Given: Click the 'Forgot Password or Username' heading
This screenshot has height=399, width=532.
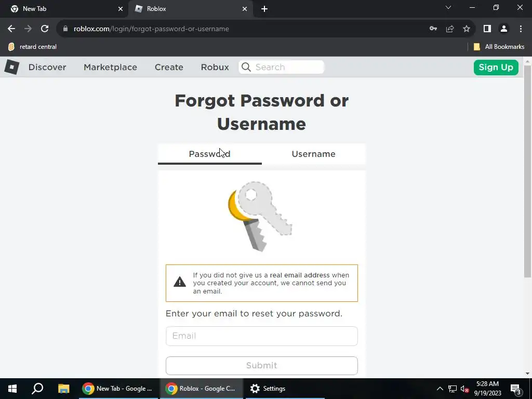Looking at the screenshot, I should coord(262,112).
